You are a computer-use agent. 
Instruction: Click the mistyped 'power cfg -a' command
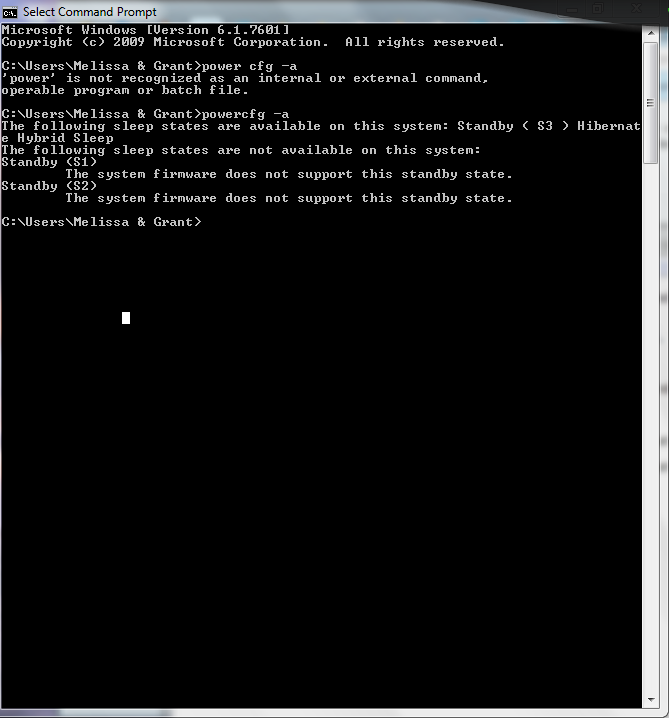[250, 66]
